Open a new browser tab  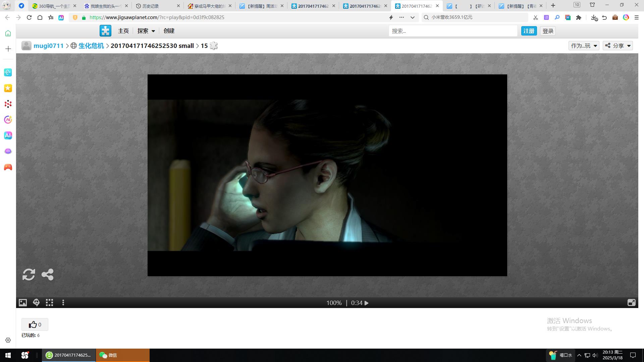(553, 6)
